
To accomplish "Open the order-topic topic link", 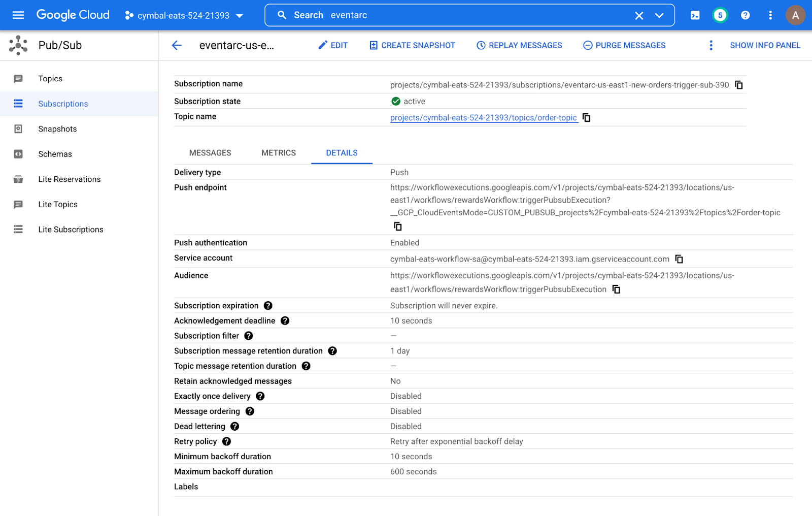I will coord(483,118).
